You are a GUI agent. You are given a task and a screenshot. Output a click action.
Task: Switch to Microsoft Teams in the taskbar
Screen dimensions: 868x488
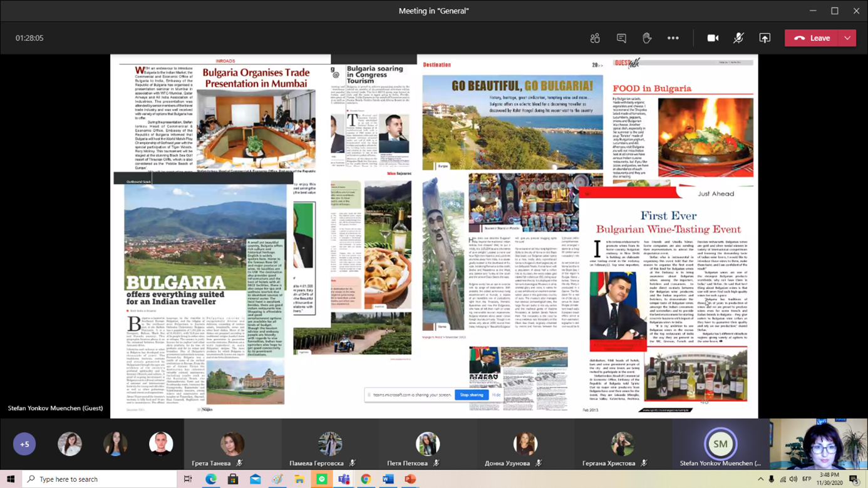click(344, 479)
